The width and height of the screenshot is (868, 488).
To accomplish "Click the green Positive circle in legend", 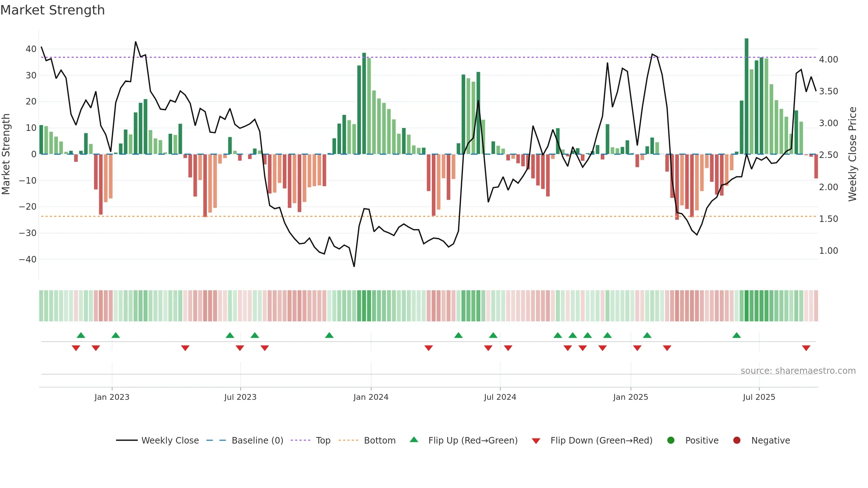I will (x=671, y=440).
